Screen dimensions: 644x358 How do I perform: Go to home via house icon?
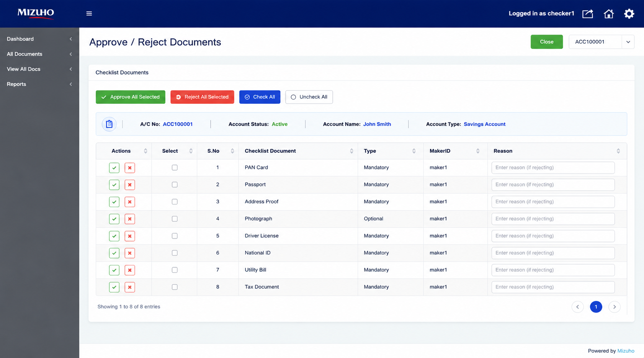[x=608, y=14]
